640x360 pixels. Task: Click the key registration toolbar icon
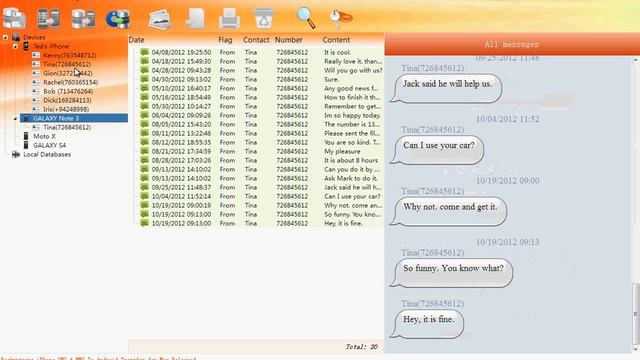click(340, 18)
